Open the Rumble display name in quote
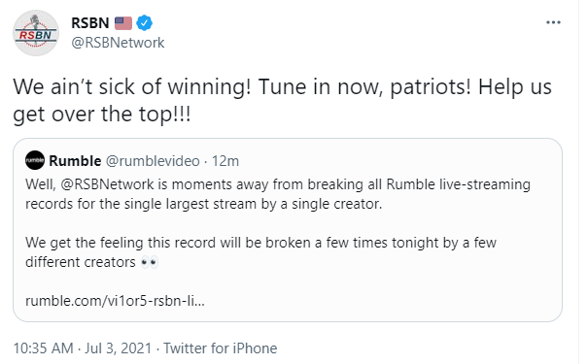 click(x=75, y=161)
